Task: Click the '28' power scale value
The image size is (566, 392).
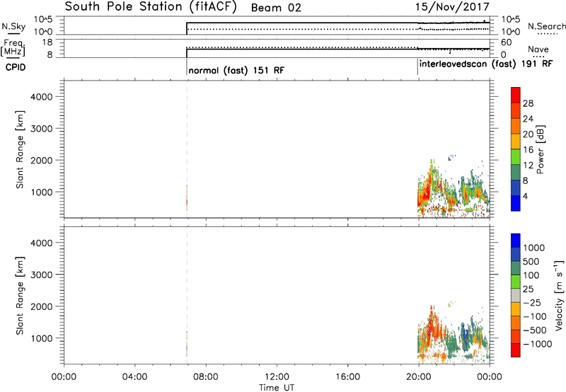Action: coord(528,103)
